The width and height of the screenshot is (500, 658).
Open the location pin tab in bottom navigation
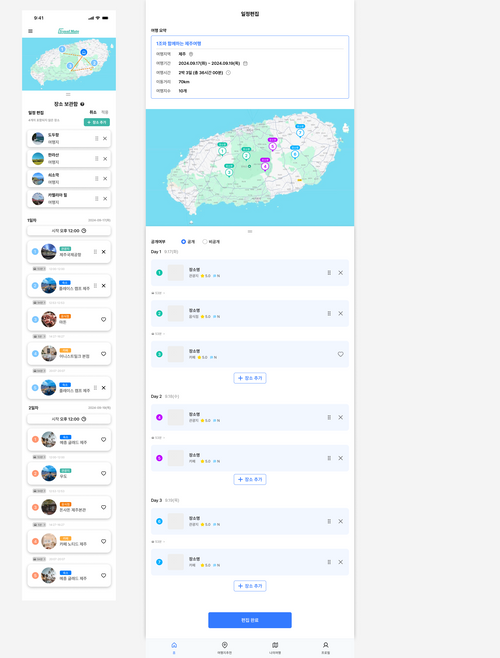coord(225,648)
